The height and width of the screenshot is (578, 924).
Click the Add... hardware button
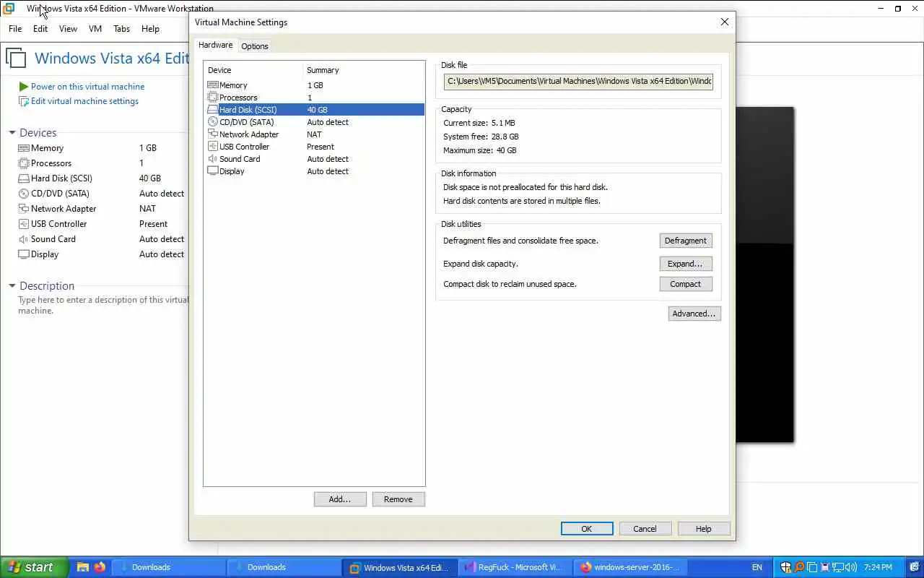[x=340, y=499]
